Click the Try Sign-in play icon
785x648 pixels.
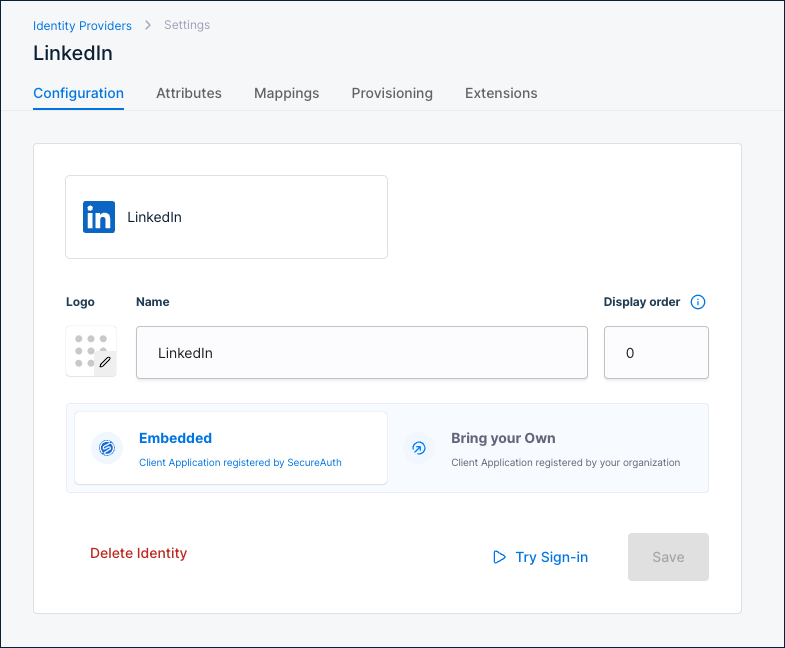[499, 557]
